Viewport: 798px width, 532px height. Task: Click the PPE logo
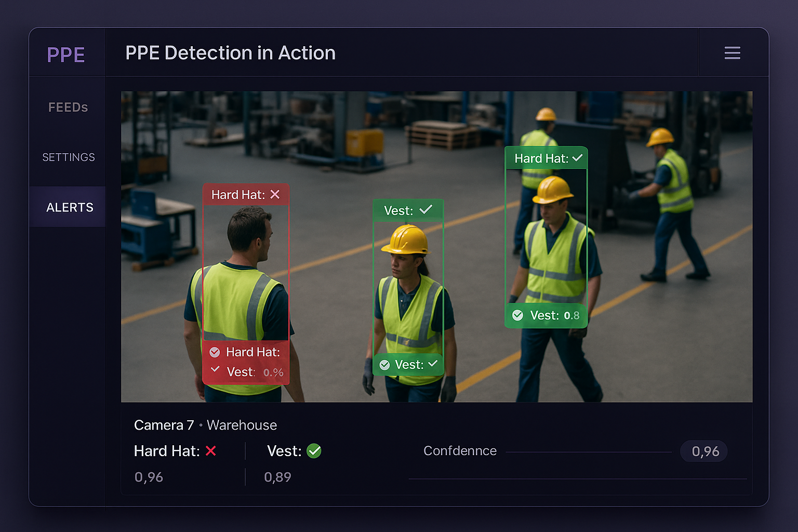coord(66,54)
